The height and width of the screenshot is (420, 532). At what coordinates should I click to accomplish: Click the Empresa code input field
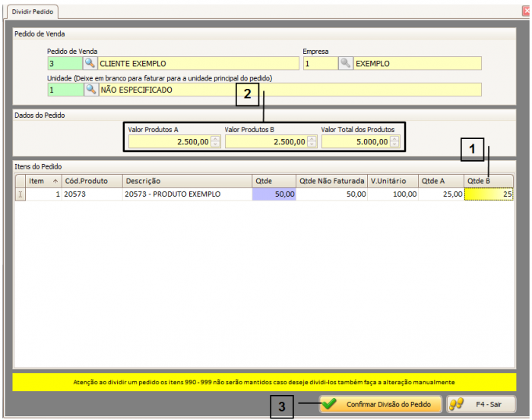319,64
